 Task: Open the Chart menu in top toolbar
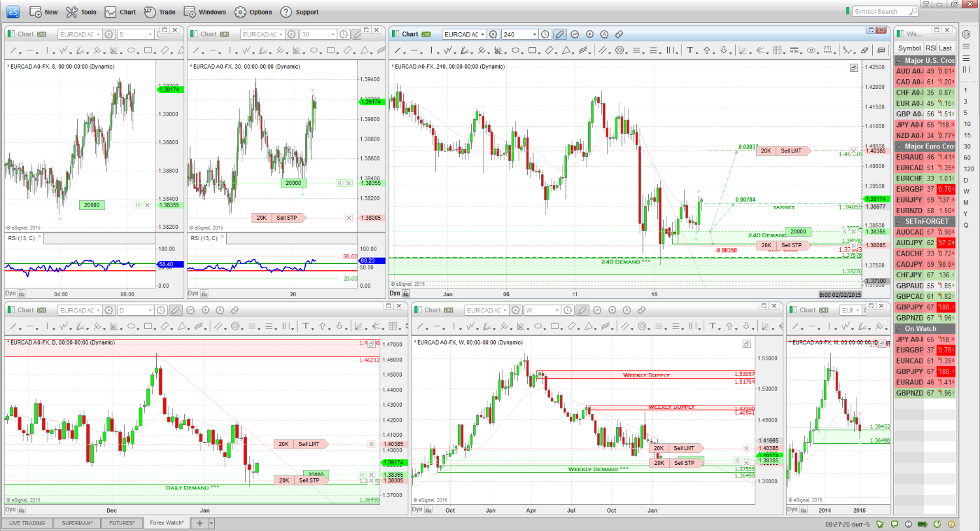[120, 12]
